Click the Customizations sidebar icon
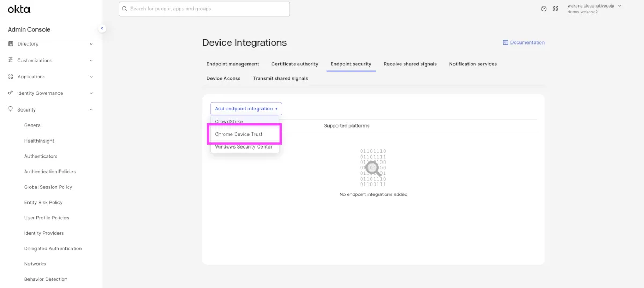644x288 pixels. tap(11, 60)
